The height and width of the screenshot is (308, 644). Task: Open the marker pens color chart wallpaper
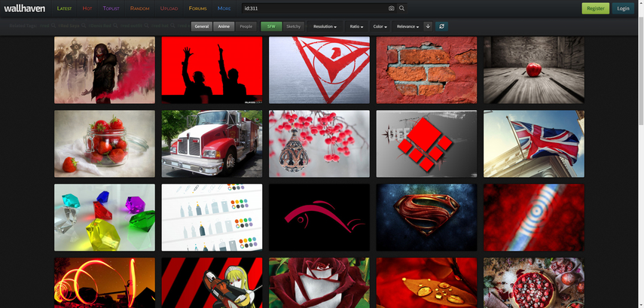click(x=212, y=218)
